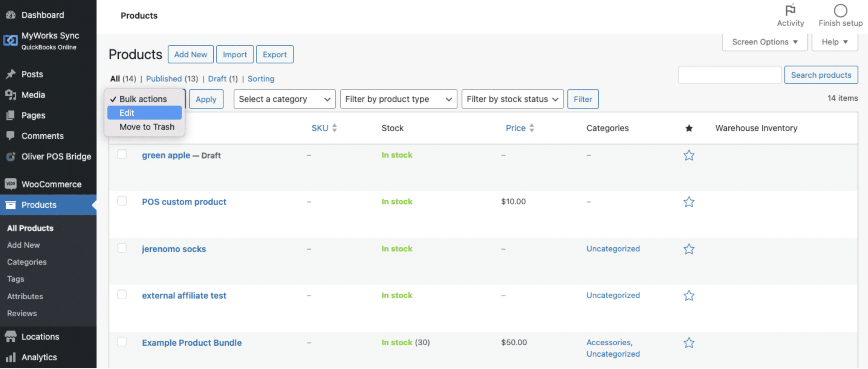Image resolution: width=868 pixels, height=369 pixels.
Task: Open the Activity flag icon
Action: tap(790, 10)
